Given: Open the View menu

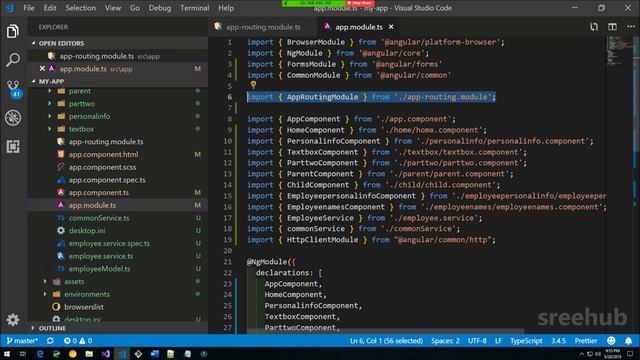Looking at the screenshot, I should tap(113, 8).
